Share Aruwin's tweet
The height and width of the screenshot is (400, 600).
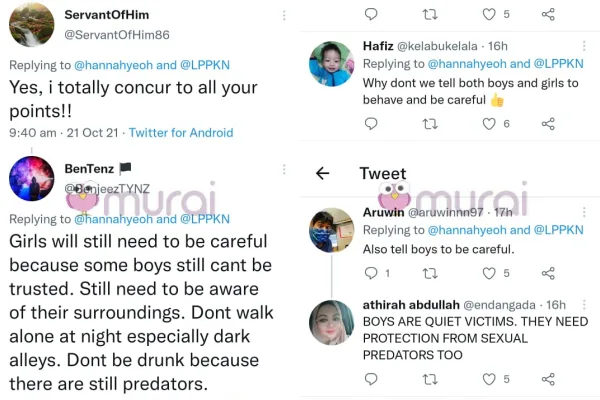tap(548, 273)
